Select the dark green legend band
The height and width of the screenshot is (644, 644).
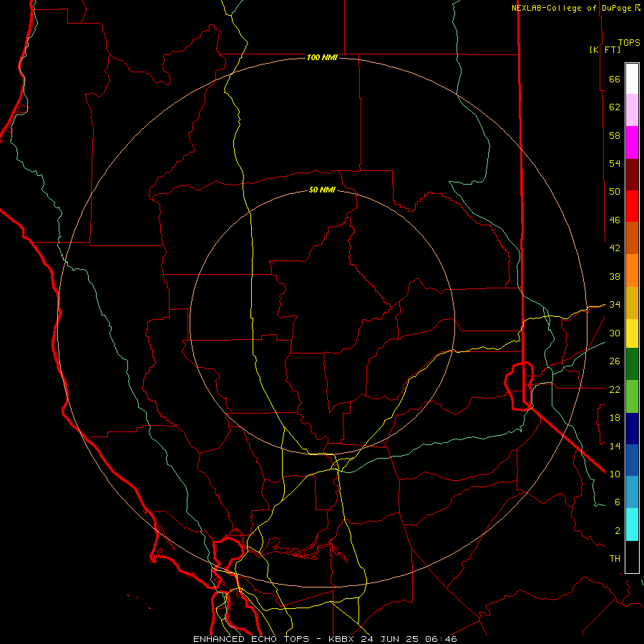pyautogui.click(x=632, y=364)
